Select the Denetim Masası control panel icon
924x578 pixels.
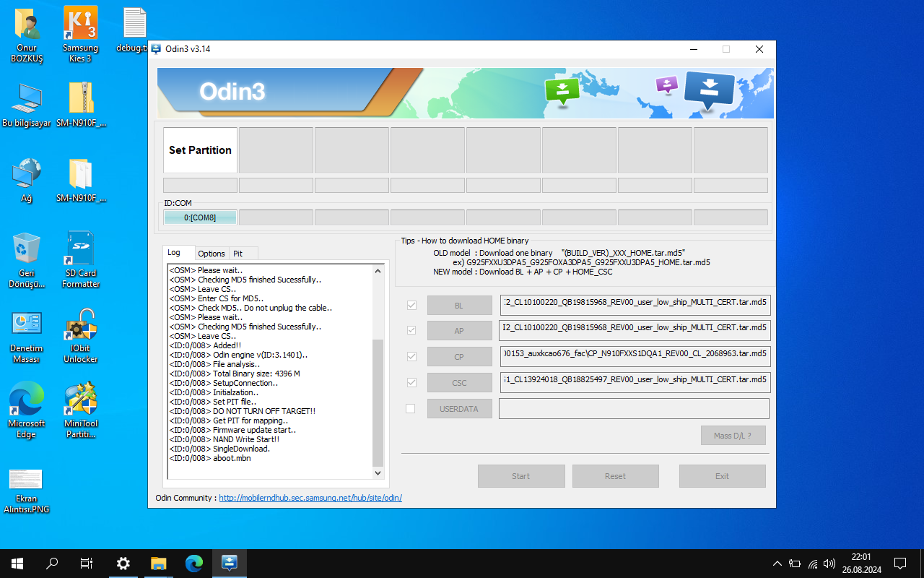coord(27,335)
